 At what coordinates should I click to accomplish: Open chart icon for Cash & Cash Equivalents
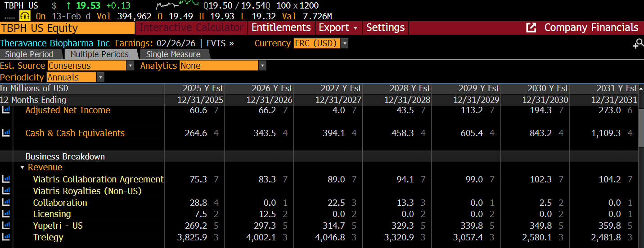pos(6,133)
